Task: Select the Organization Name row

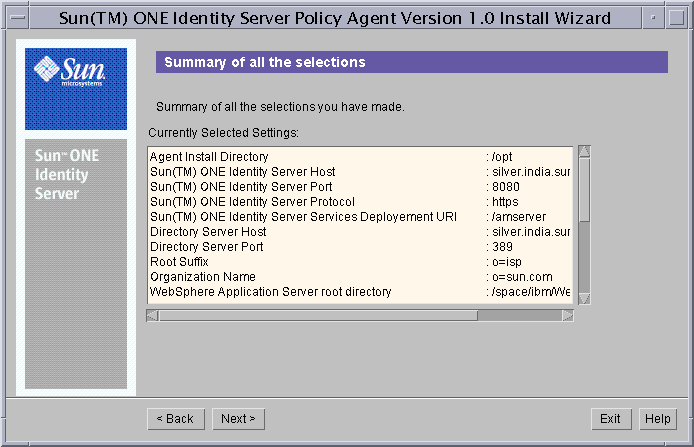Action: 360,277
